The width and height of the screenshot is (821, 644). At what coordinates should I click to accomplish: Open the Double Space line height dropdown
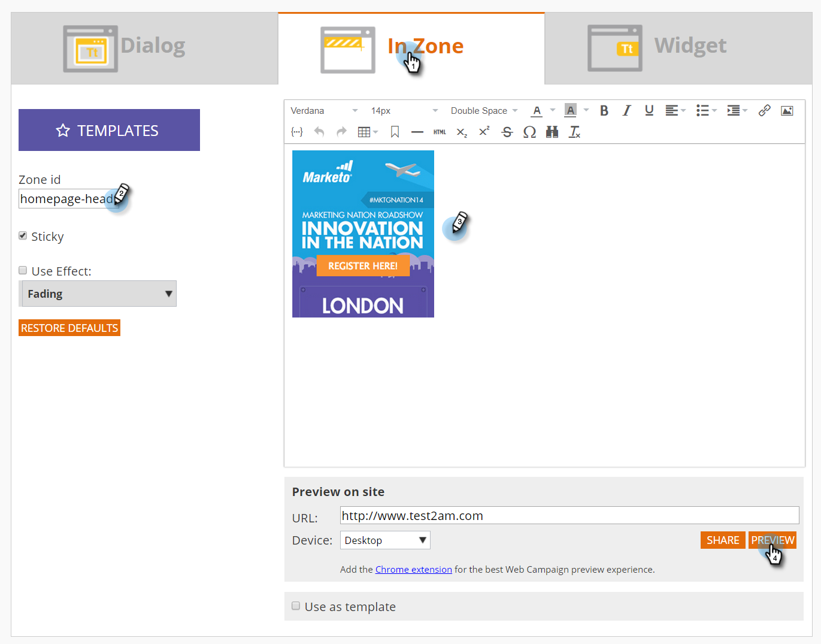(484, 111)
